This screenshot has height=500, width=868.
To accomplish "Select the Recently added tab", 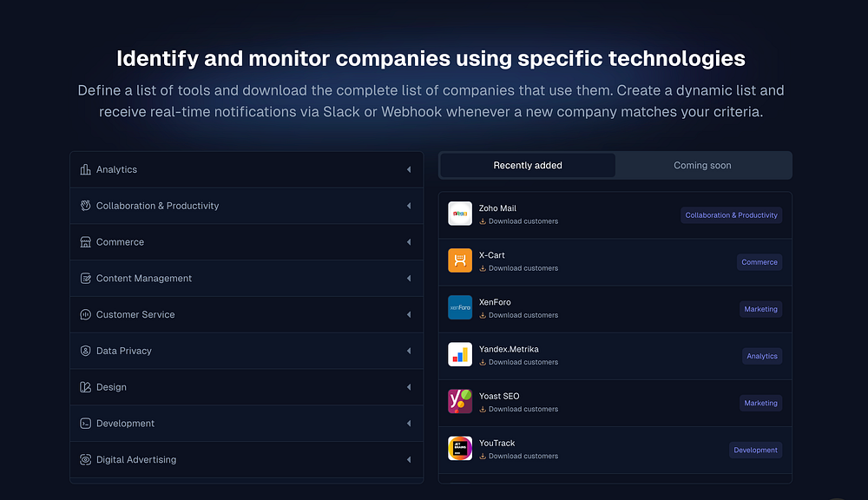I will click(528, 166).
